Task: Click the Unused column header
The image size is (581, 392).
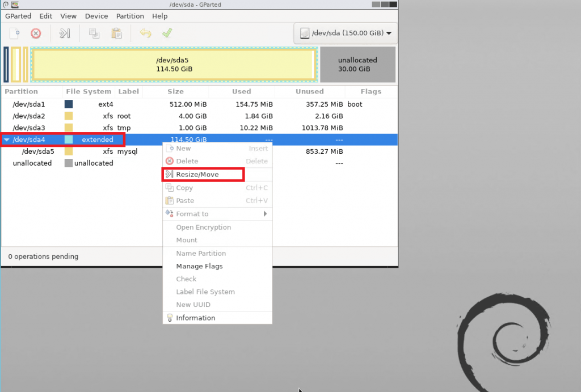Action: pyautogui.click(x=310, y=91)
